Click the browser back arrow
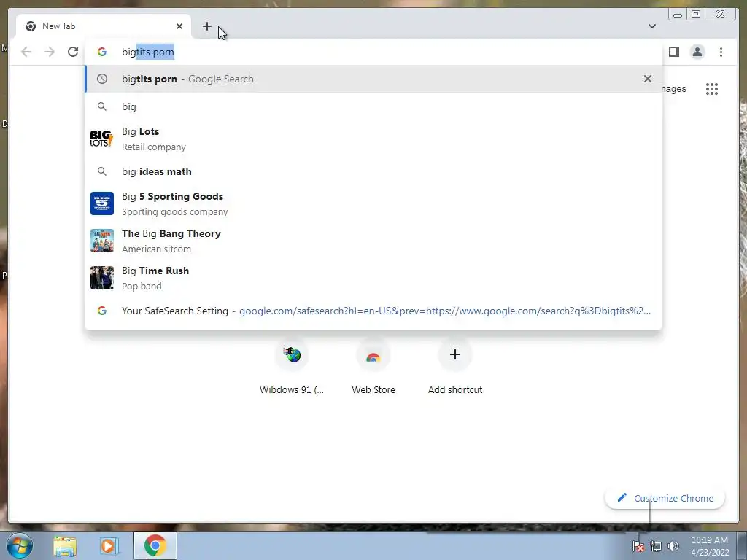This screenshot has width=747, height=560. (x=26, y=52)
